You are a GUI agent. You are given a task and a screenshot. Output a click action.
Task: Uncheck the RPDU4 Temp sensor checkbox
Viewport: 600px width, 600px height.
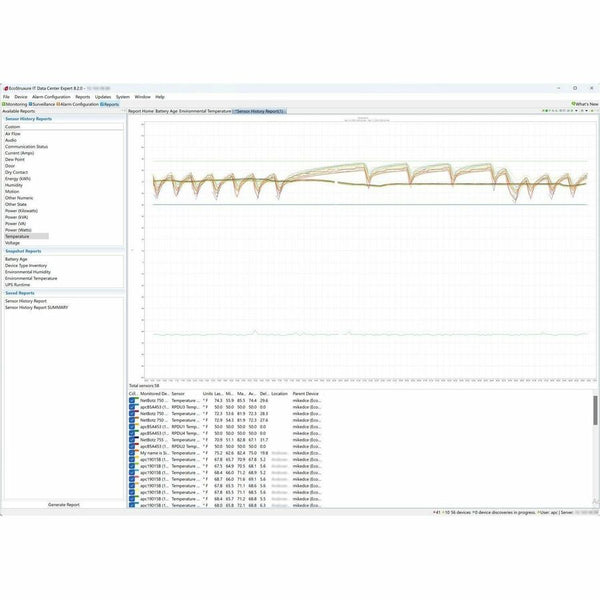(x=132, y=433)
